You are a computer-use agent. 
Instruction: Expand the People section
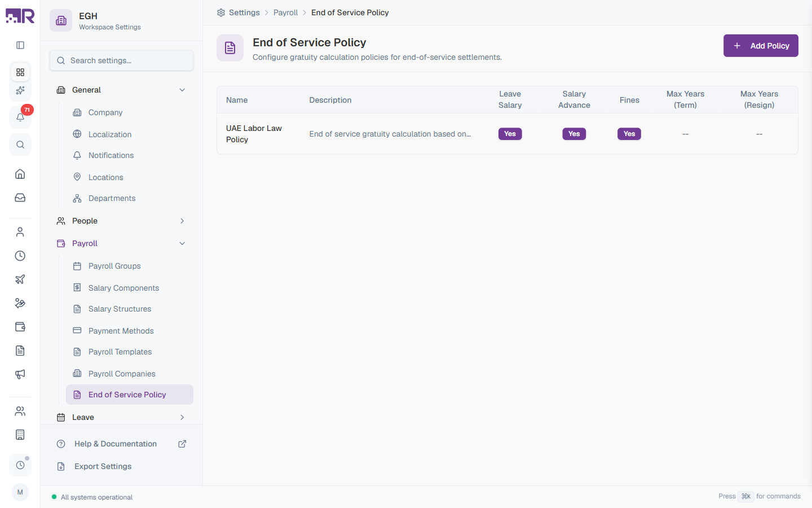[122, 221]
